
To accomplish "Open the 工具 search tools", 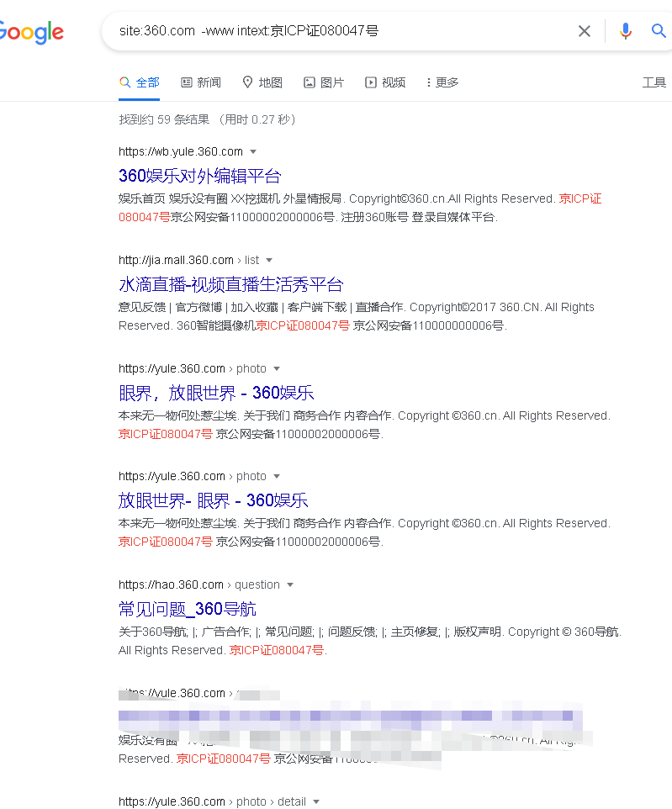I will coord(654,82).
